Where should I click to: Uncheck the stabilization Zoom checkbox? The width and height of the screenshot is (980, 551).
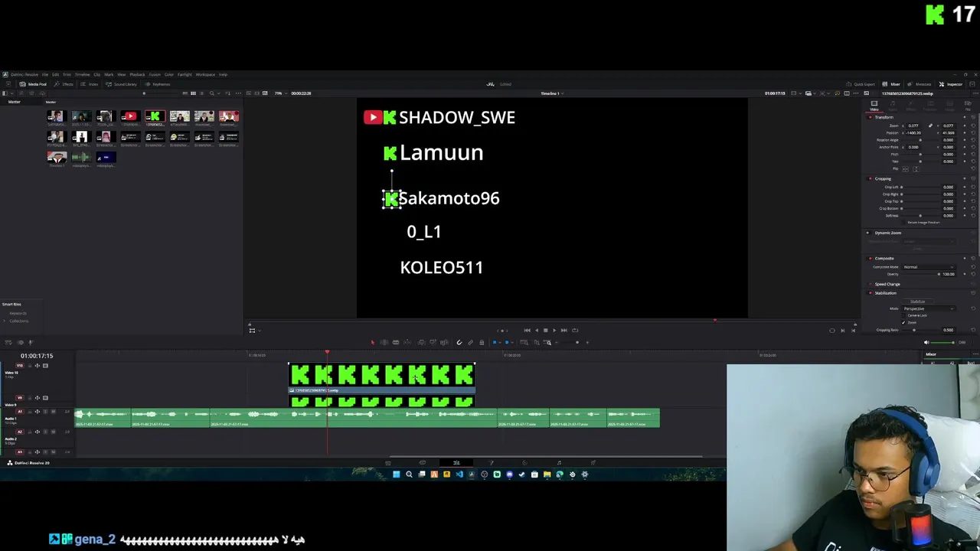click(x=903, y=323)
